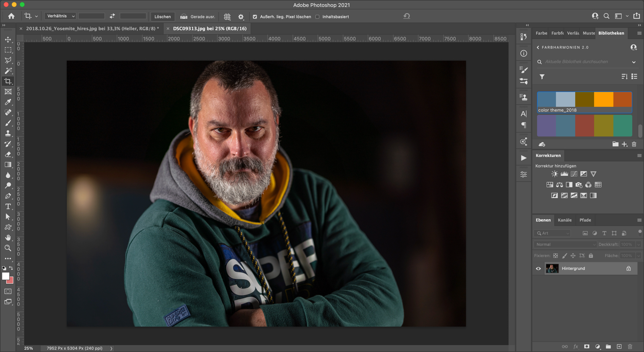This screenshot has width=644, height=352.
Task: Open Korrekturen panel menu
Action: [639, 156]
